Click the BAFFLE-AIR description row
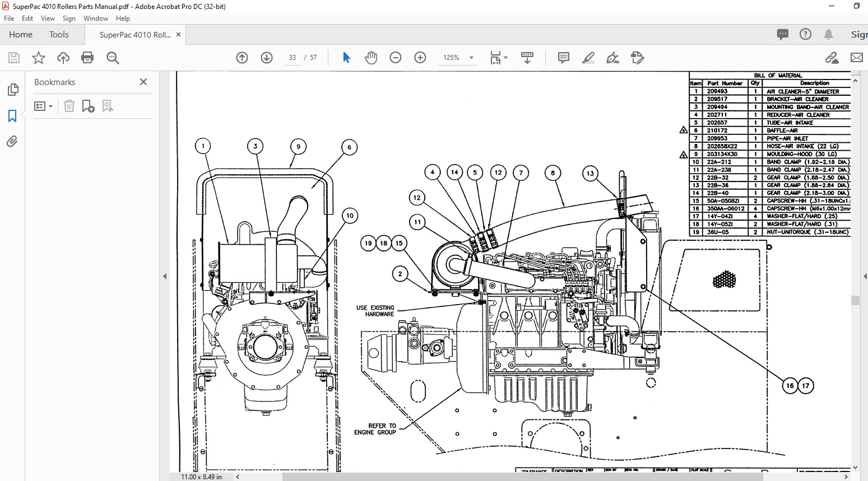The width and height of the screenshot is (868, 481). click(x=782, y=130)
